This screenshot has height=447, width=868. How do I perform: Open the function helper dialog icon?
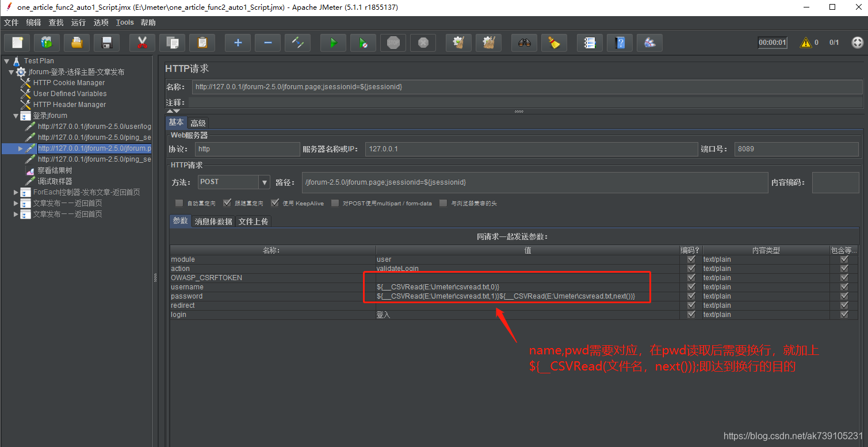click(590, 43)
